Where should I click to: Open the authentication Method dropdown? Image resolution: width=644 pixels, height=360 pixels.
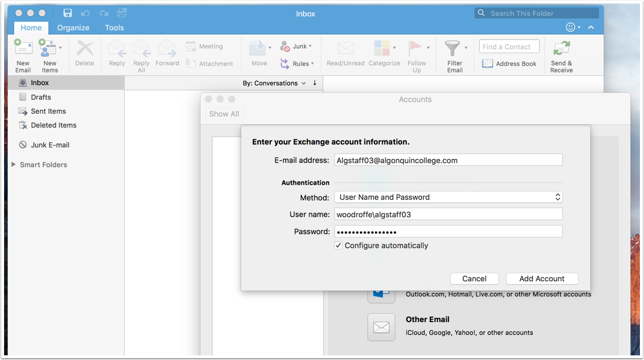[448, 197]
